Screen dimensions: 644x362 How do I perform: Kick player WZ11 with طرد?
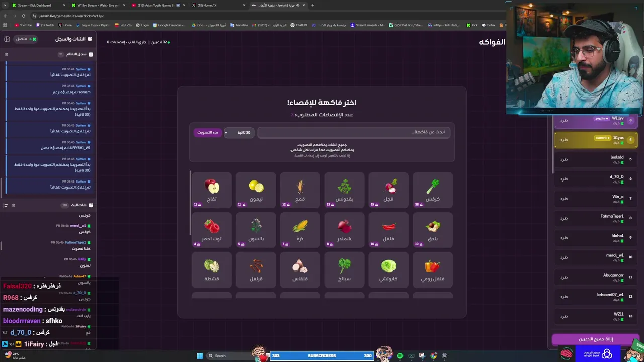[x=564, y=316]
